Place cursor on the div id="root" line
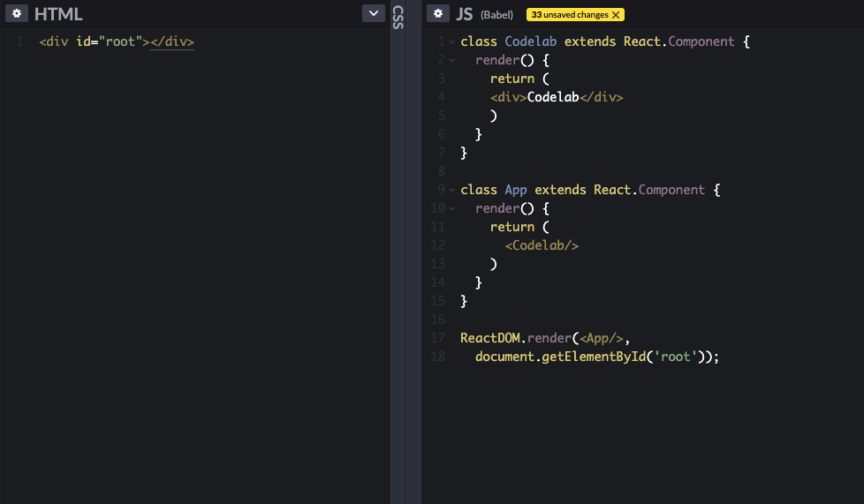The image size is (864, 504). tap(117, 41)
